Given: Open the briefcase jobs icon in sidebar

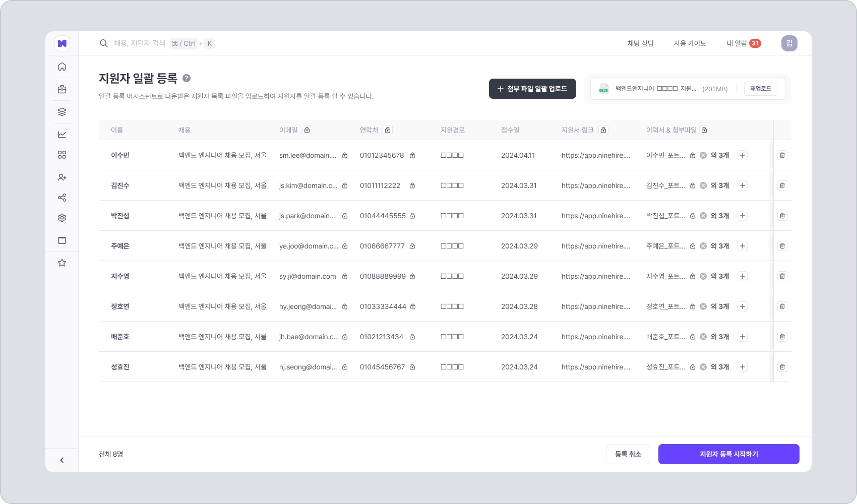Looking at the screenshot, I should (x=62, y=89).
